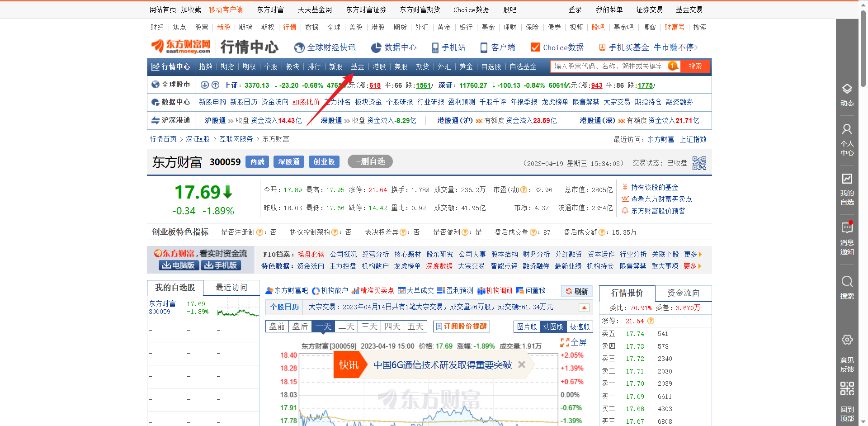The width and height of the screenshot is (868, 426).
Task: Click help icon next to 市盈(动)
Action: coord(524,190)
